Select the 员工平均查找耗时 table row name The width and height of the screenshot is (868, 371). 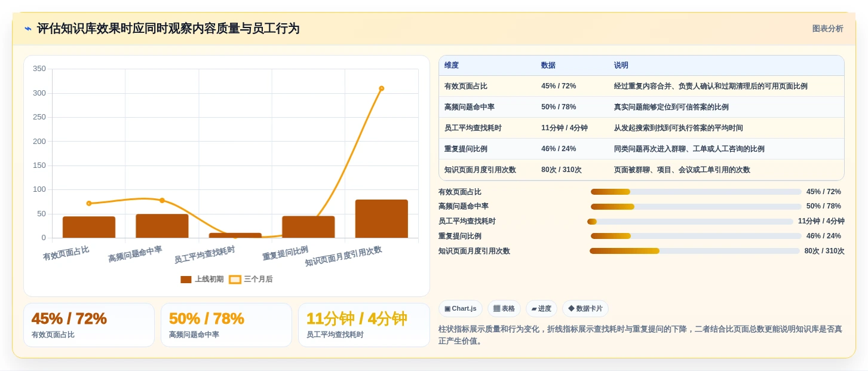473,128
